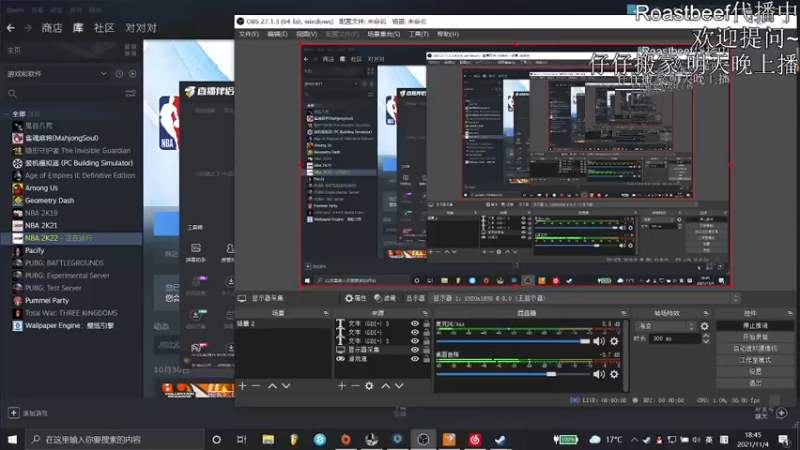Click the OBS 退出 exit button

tap(755, 383)
